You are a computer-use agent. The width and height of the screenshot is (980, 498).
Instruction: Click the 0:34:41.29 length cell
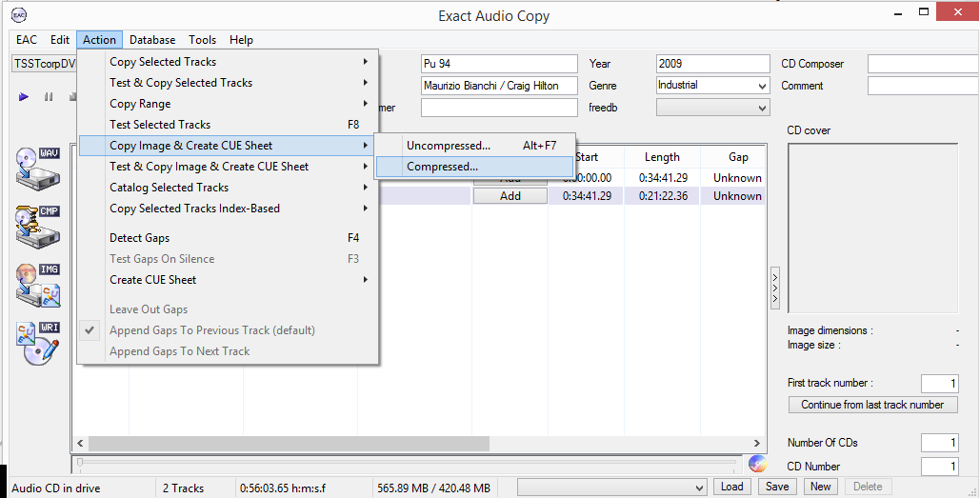coord(662,178)
